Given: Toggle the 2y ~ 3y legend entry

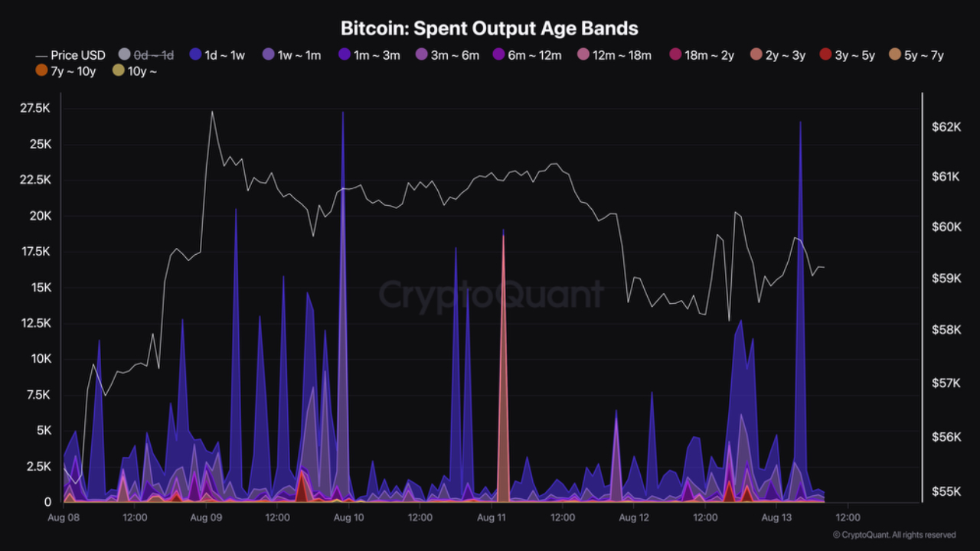Looking at the screenshot, I should pos(777,55).
